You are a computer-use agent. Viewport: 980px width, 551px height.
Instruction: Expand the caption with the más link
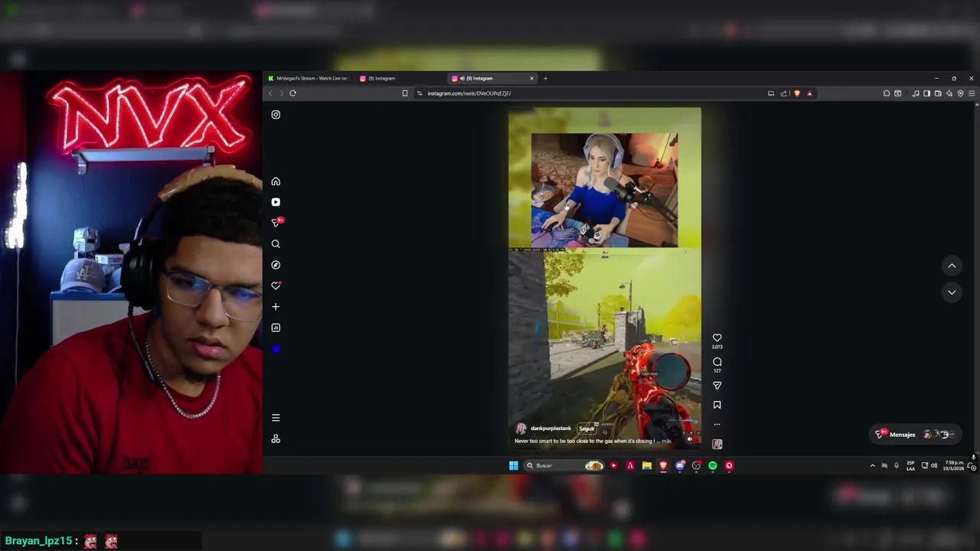tap(666, 441)
